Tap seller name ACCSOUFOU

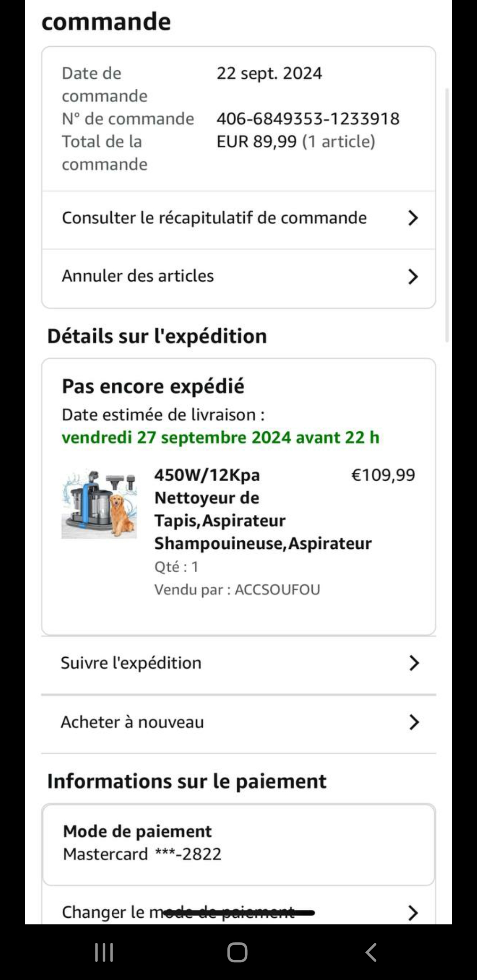pyautogui.click(x=277, y=590)
